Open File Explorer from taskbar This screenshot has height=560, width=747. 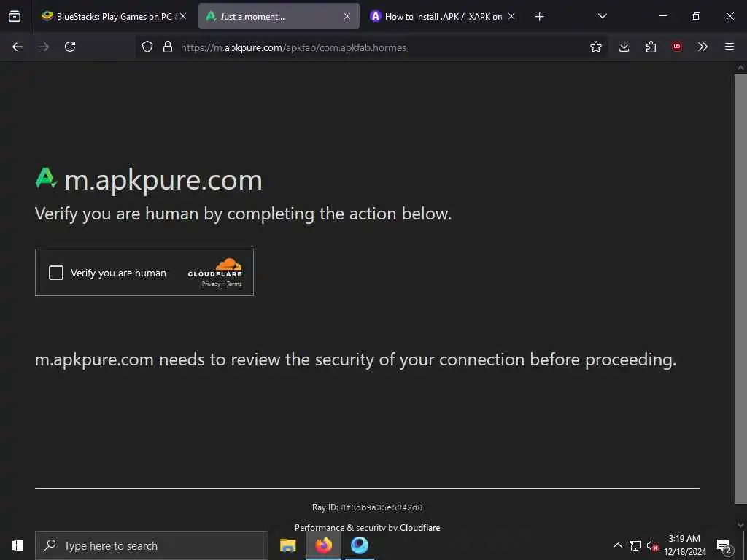point(287,545)
